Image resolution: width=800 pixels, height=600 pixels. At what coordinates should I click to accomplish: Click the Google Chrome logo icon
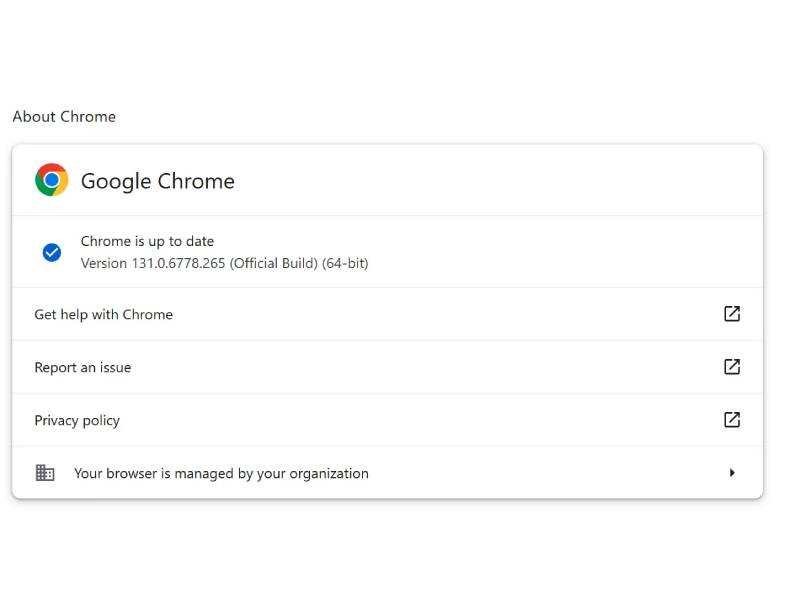pos(52,180)
